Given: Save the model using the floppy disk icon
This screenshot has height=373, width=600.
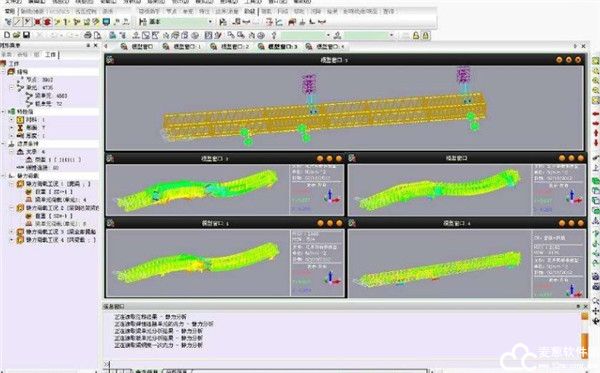Looking at the screenshot, I should pos(26,35).
